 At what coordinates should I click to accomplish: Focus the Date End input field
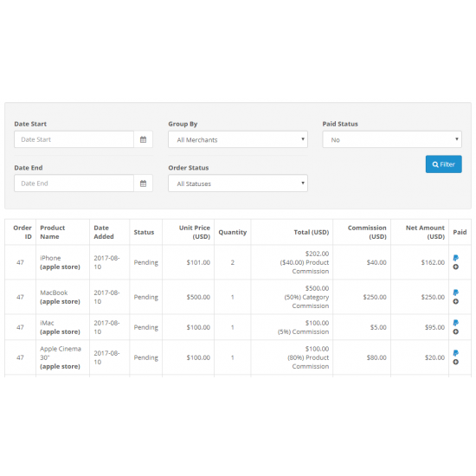pos(74,183)
